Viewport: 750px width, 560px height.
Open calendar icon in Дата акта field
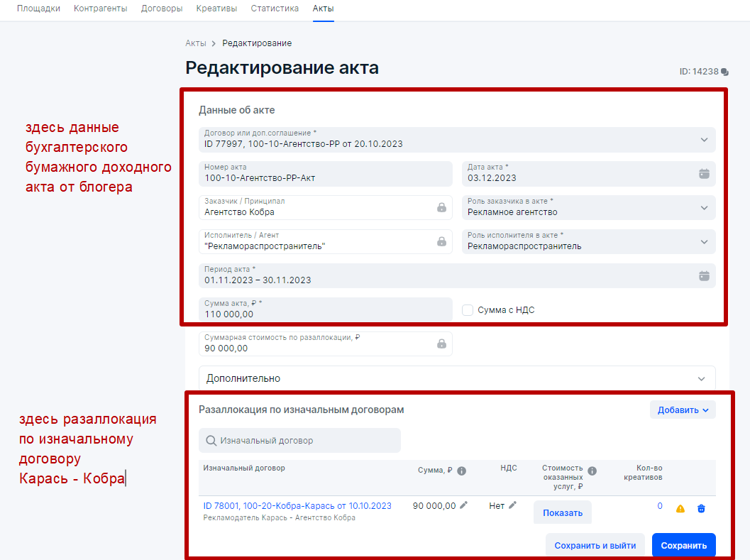point(704,173)
